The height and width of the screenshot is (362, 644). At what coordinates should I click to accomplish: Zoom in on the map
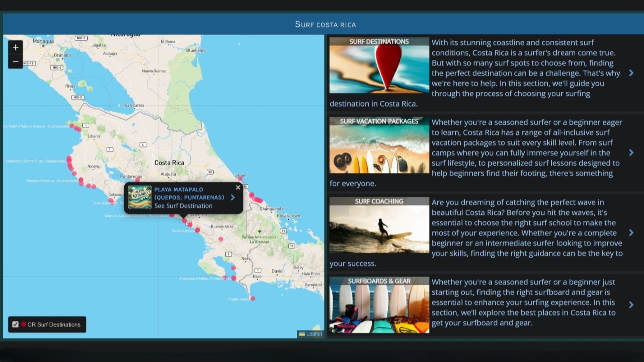tap(15, 47)
